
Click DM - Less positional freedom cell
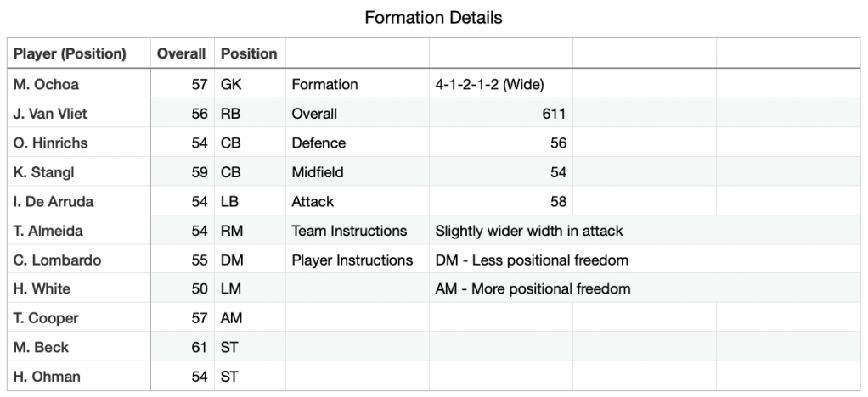[532, 260]
